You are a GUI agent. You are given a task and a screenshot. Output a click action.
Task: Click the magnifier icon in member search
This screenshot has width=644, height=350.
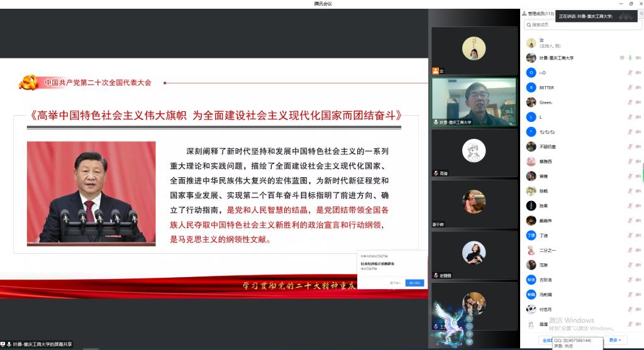(528, 25)
